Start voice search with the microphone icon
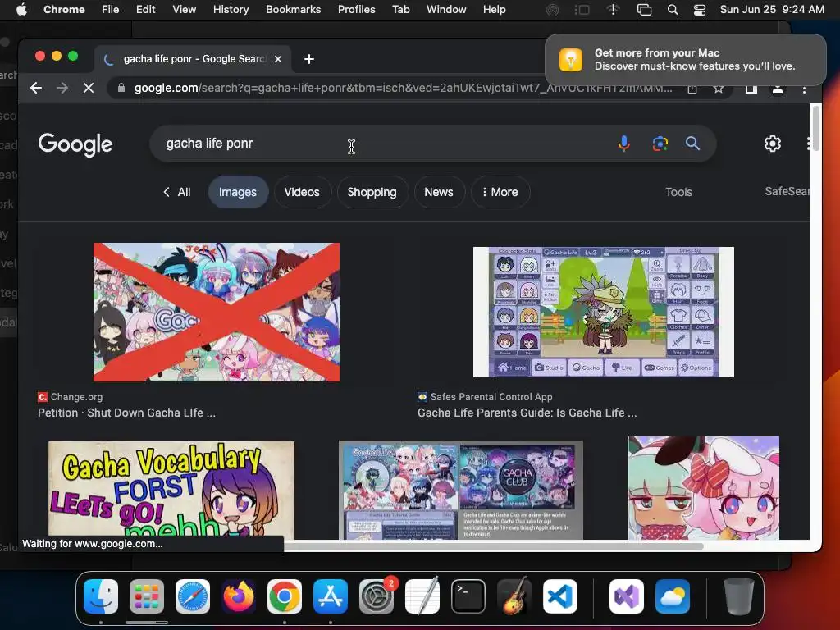The image size is (840, 630). [623, 144]
